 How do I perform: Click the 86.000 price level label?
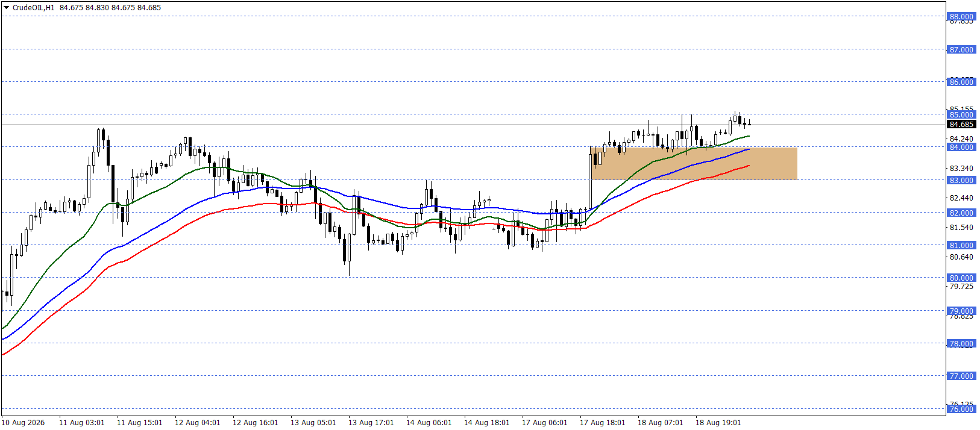pyautogui.click(x=961, y=82)
